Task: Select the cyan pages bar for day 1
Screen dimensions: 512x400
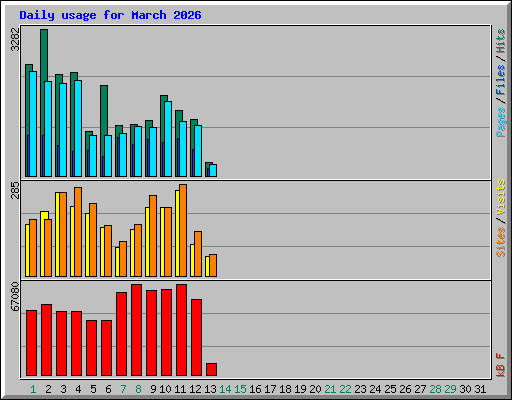Action: (x=33, y=124)
